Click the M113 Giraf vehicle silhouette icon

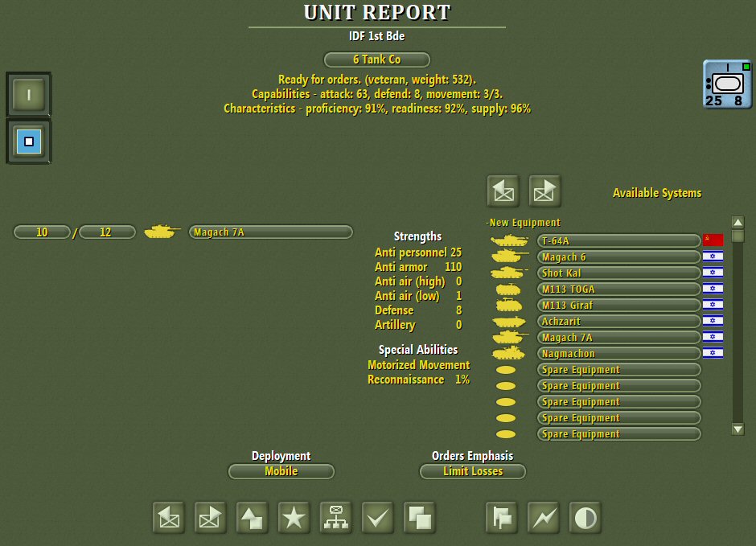point(508,305)
